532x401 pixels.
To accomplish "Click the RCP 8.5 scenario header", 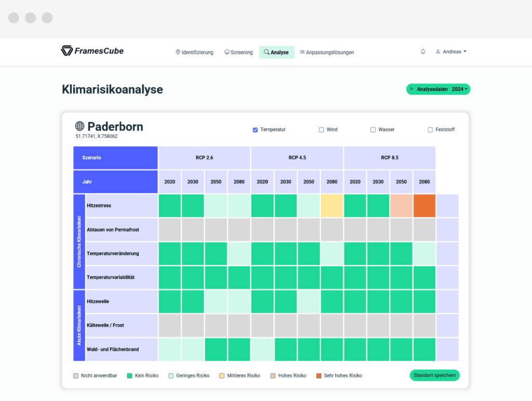I will pos(390,158).
